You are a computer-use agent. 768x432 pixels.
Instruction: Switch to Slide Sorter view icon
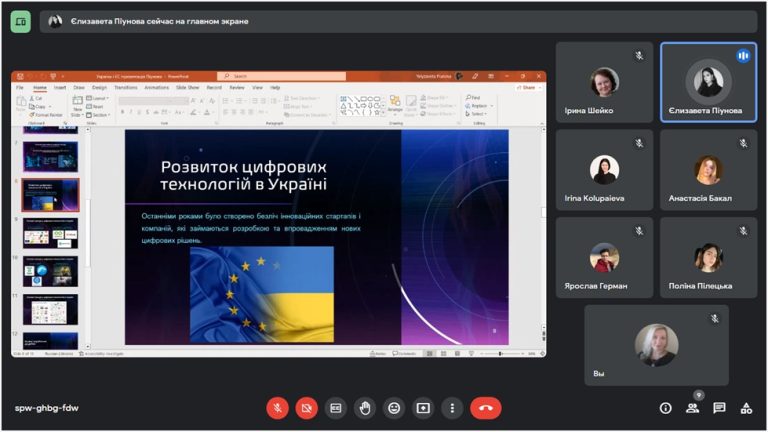[x=444, y=353]
